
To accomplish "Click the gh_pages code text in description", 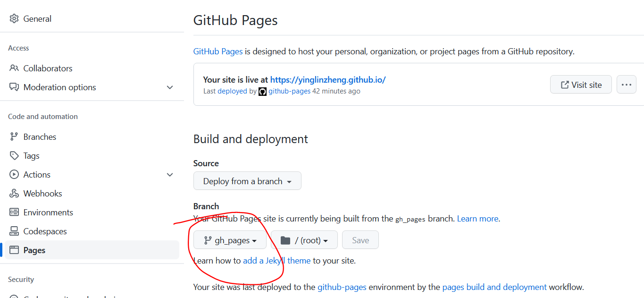I will click(x=410, y=219).
